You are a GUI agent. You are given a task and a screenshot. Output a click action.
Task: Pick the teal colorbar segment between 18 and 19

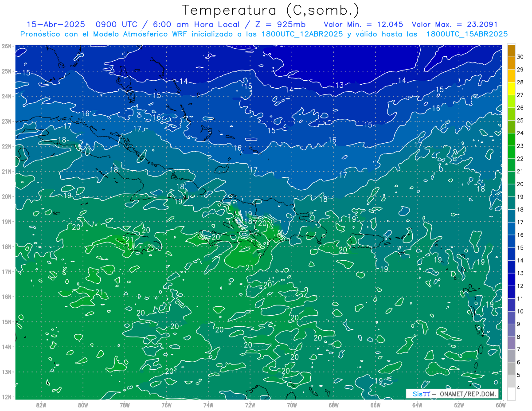[x=511, y=203]
